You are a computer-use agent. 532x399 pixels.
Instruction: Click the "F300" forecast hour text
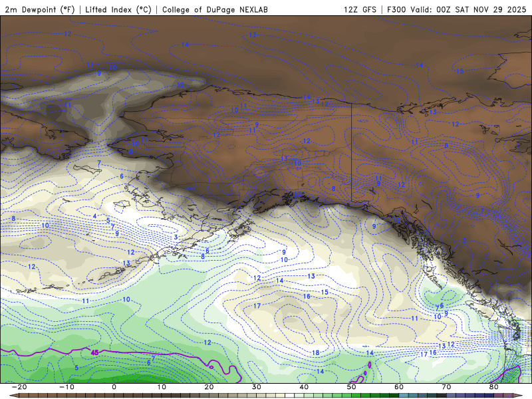(396, 9)
